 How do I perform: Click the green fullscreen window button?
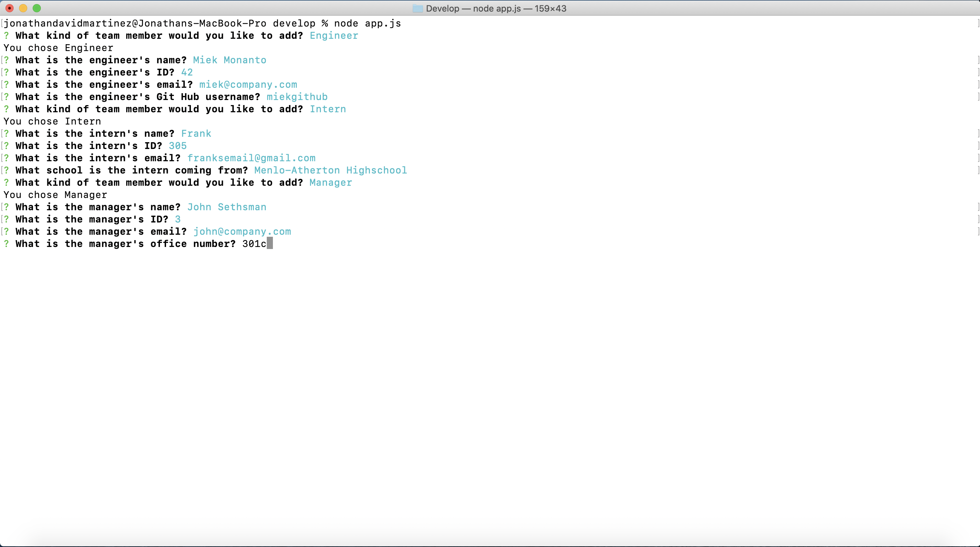(x=37, y=8)
